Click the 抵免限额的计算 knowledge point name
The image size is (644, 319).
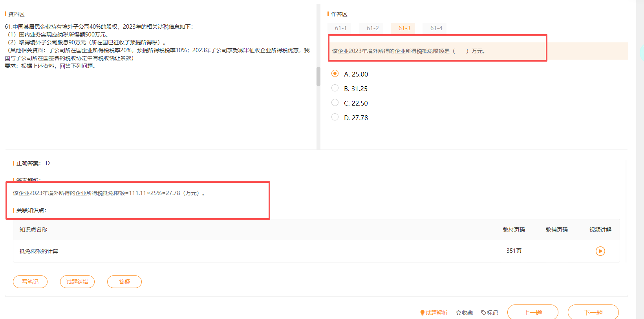pyautogui.click(x=39, y=251)
